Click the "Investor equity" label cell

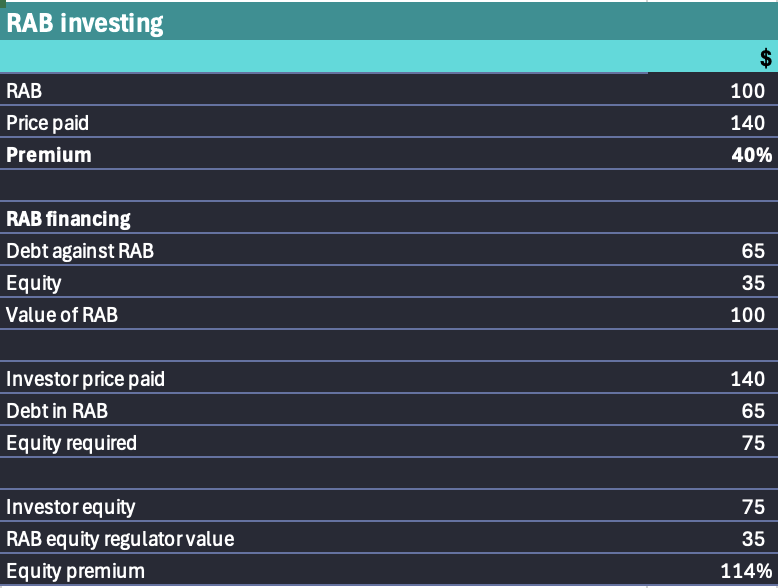pyautogui.click(x=70, y=507)
